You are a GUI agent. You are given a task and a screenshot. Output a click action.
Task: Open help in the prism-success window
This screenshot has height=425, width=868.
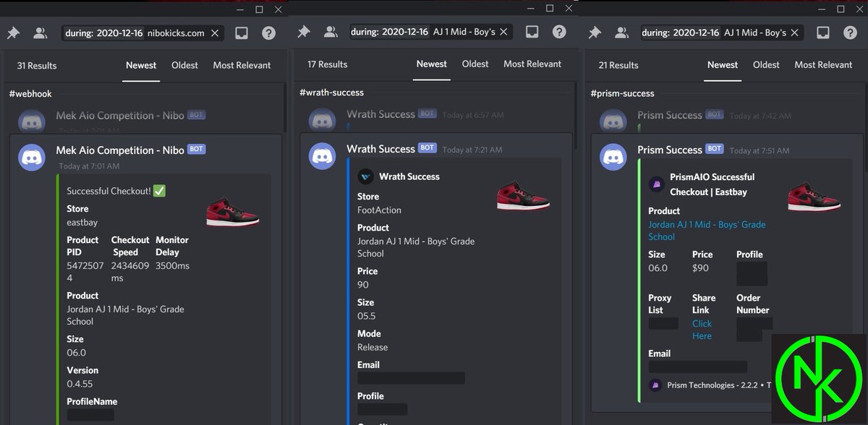coord(850,33)
